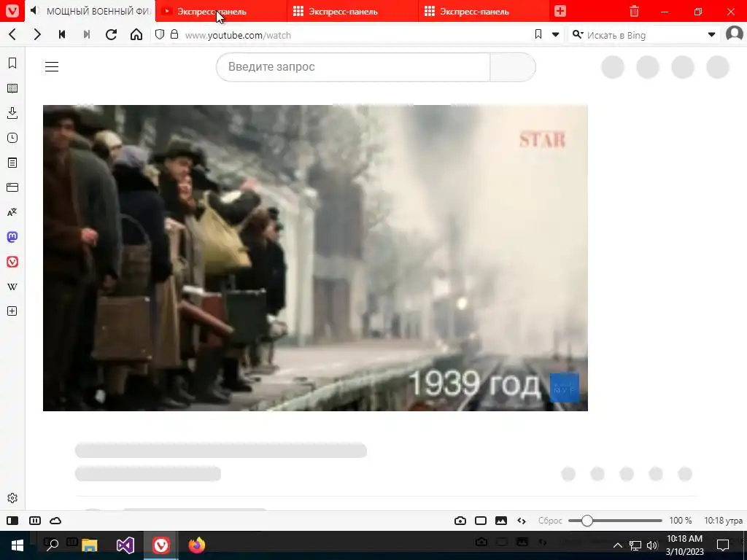Click the 10:18 утра status bar clock
This screenshot has width=747, height=560.
point(723,521)
